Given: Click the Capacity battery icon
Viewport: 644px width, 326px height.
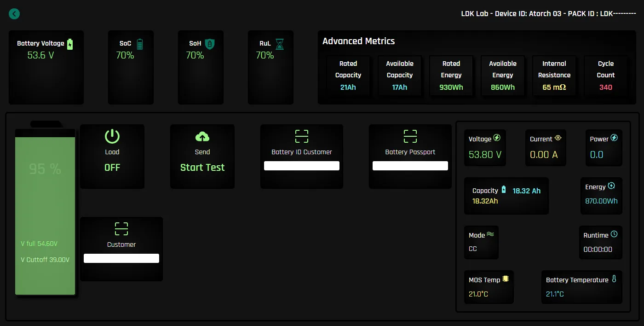Looking at the screenshot, I should (504, 189).
